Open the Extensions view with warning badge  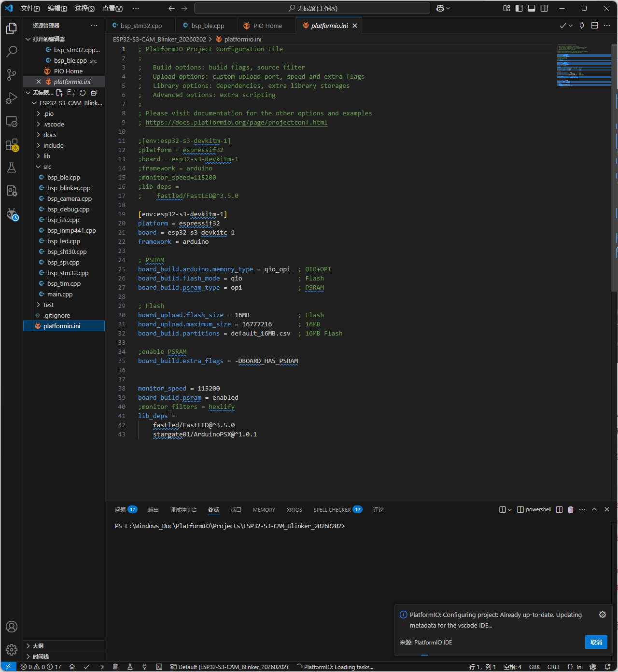[12, 145]
